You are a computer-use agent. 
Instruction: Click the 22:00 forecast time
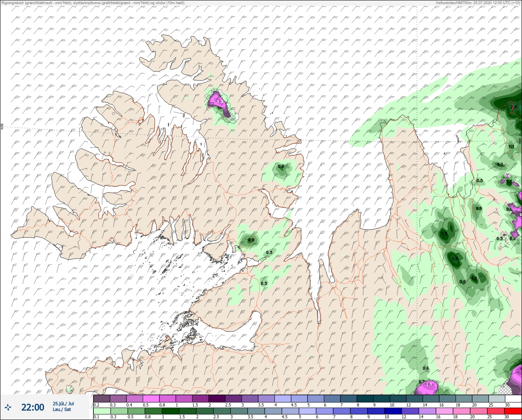[33, 407]
